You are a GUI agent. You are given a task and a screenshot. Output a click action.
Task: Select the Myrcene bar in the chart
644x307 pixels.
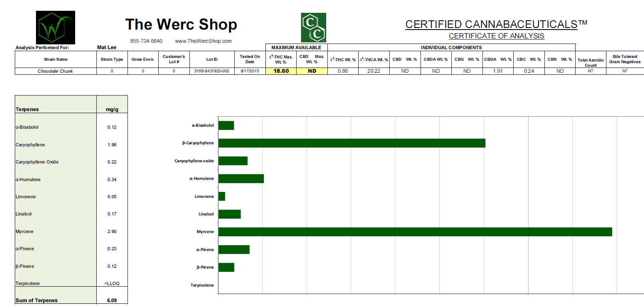click(x=415, y=232)
